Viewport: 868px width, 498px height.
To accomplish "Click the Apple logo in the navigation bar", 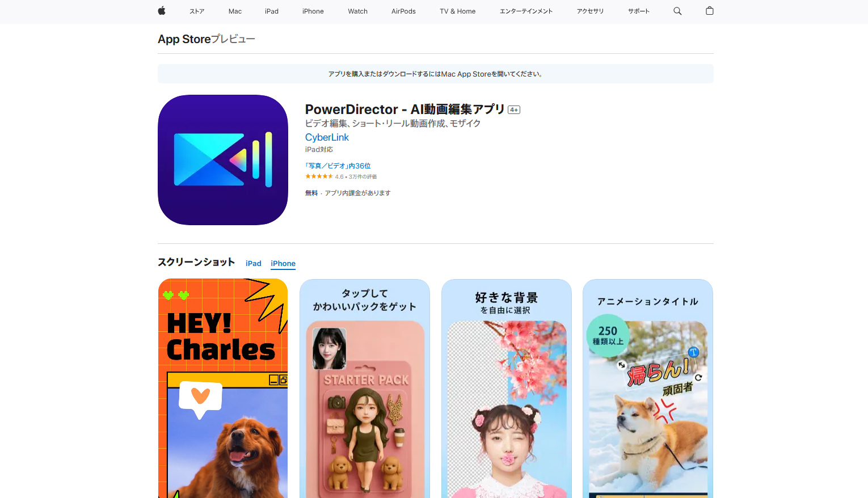I will tap(161, 11).
